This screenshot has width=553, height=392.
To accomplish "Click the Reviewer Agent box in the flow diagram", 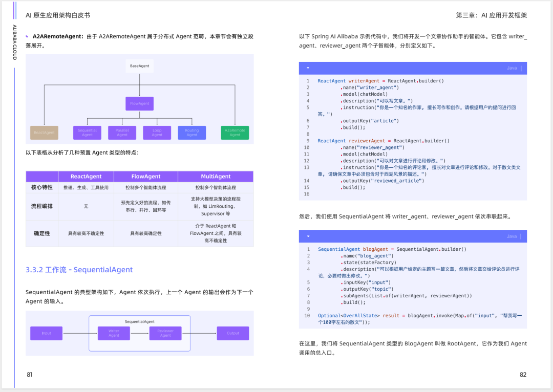I will [x=165, y=333].
